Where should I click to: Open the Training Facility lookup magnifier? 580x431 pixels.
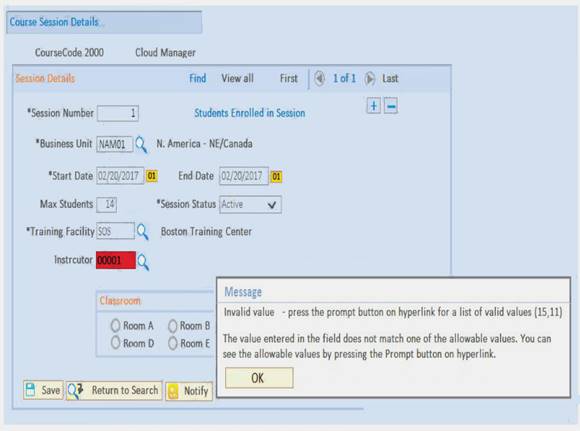point(142,232)
